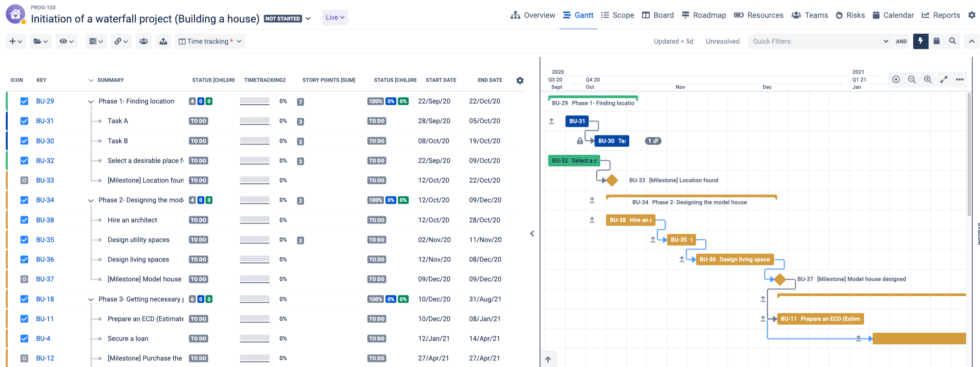
Task: Zoom in on the Gantt timeline
Action: [928, 79]
